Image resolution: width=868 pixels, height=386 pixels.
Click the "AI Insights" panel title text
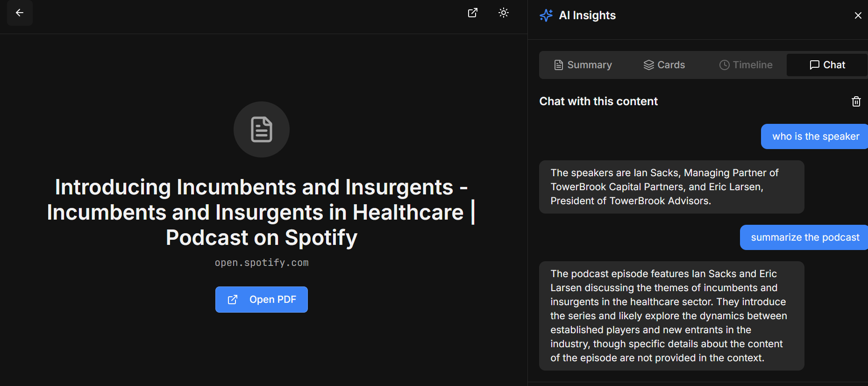coord(587,15)
